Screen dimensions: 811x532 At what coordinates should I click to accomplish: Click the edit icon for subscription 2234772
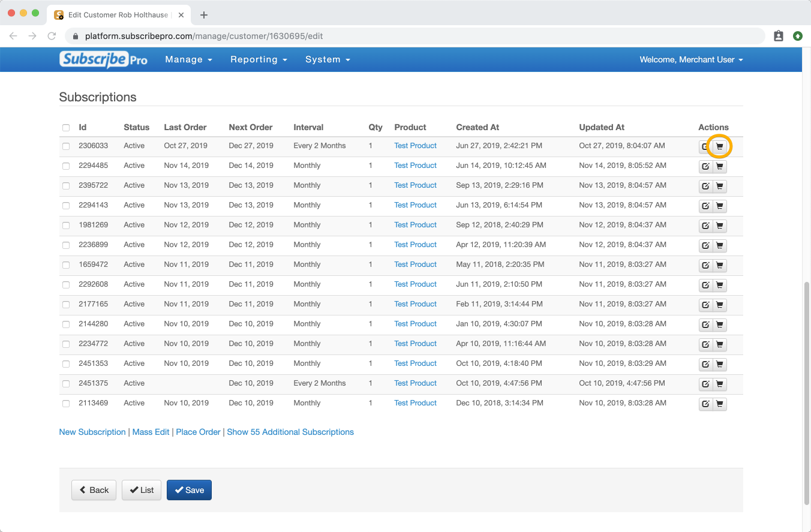point(705,345)
